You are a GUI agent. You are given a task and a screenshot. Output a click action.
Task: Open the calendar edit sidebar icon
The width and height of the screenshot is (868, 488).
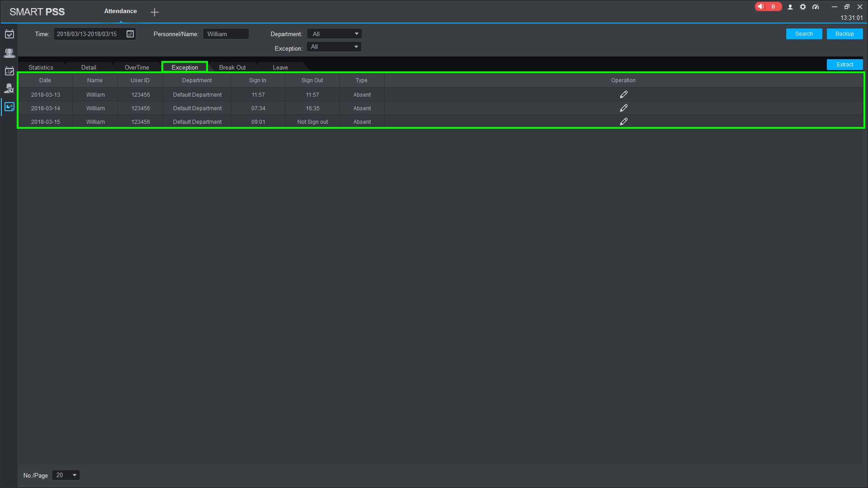[9, 71]
